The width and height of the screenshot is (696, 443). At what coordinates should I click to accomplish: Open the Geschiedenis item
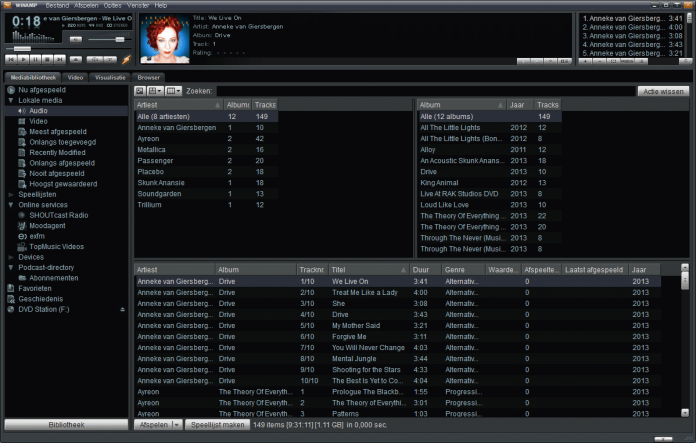(40, 299)
